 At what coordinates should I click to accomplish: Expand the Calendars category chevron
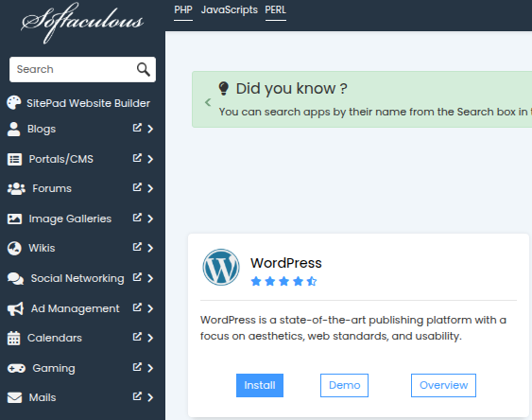click(150, 338)
